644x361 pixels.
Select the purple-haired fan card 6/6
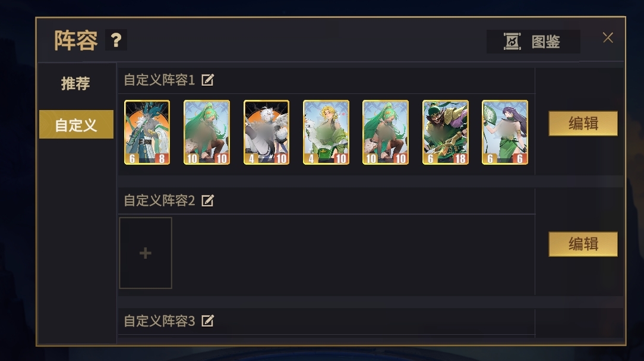click(x=505, y=133)
